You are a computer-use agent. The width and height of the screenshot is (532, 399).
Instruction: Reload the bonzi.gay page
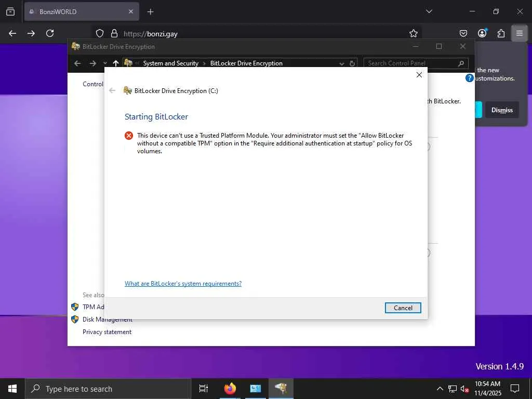[x=50, y=33]
